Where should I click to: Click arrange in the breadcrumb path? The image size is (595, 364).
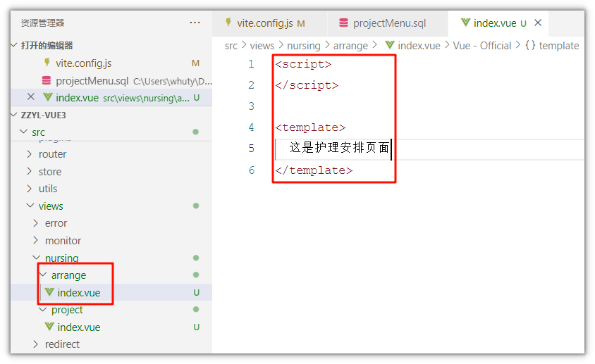(x=350, y=46)
